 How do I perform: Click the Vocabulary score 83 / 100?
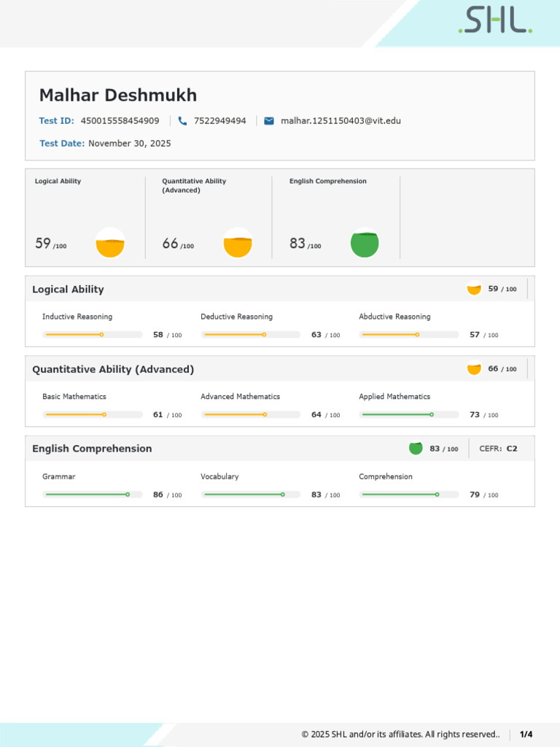326,495
